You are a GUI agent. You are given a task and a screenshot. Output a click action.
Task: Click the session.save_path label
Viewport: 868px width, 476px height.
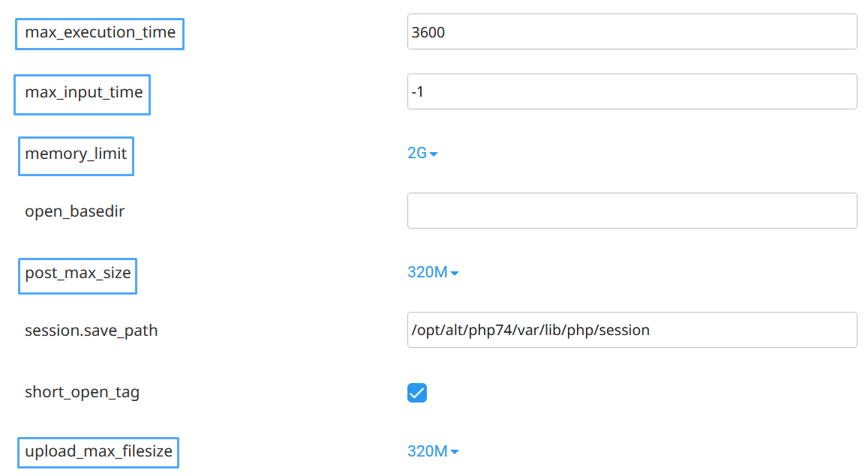92,331
